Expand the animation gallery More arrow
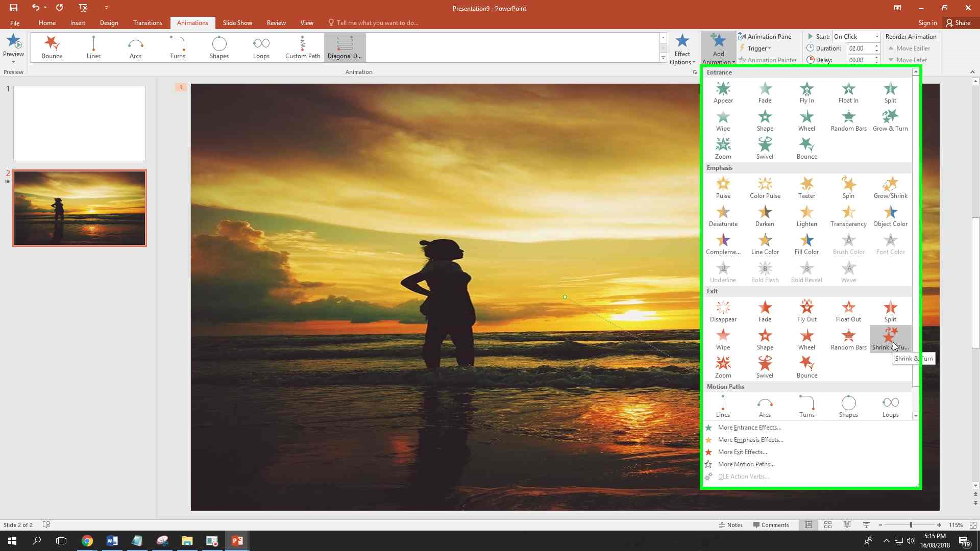The width and height of the screenshot is (980, 551). [x=663, y=58]
